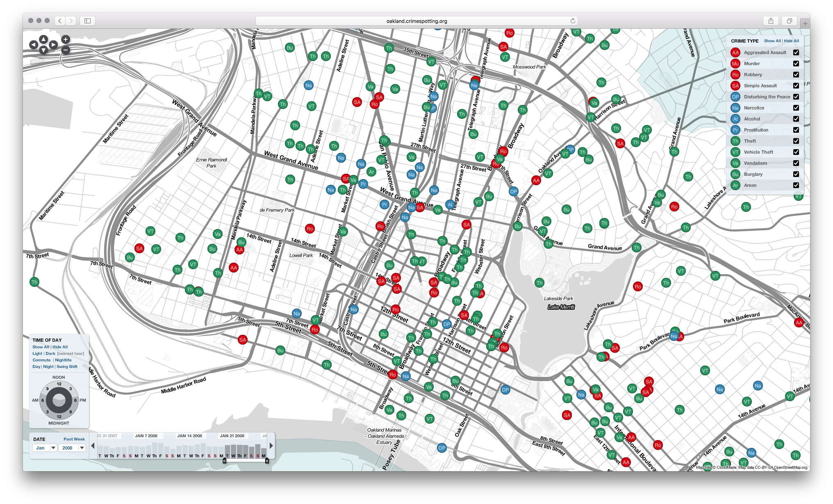Open the 2008 year dropdown
Screen dimensions: 833x504
73,448
